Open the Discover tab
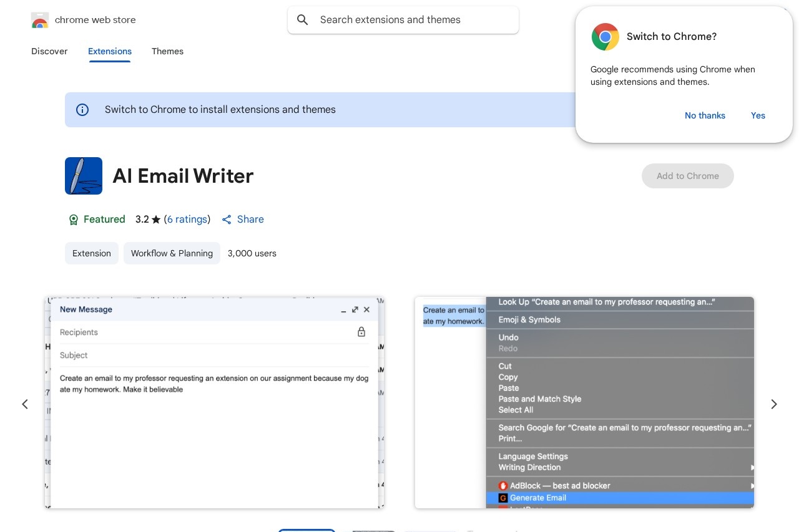 [x=49, y=51]
